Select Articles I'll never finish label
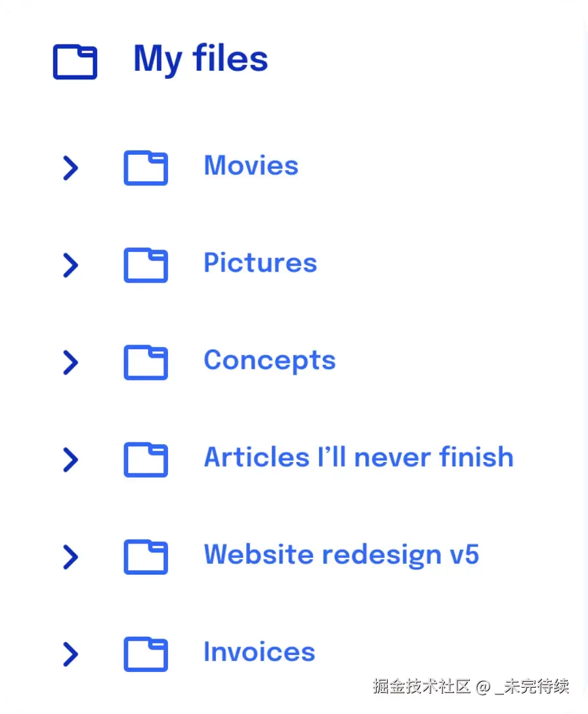 pyautogui.click(x=358, y=457)
